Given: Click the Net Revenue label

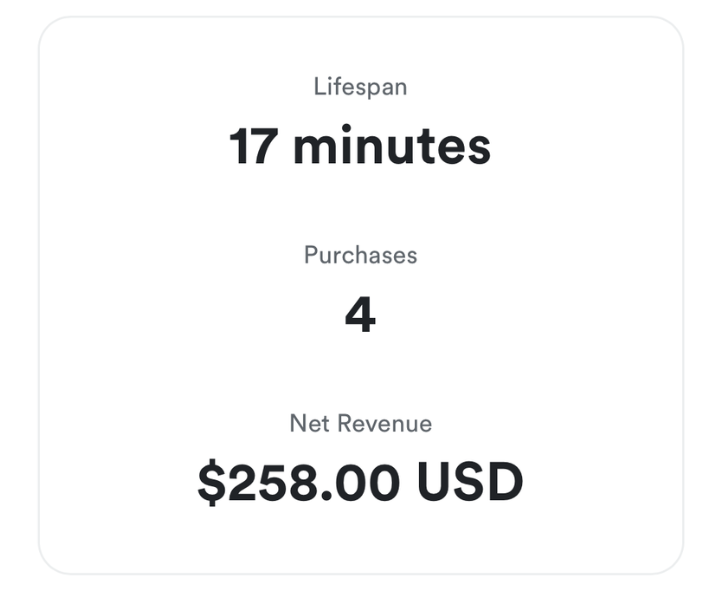Looking at the screenshot, I should pos(360,423).
